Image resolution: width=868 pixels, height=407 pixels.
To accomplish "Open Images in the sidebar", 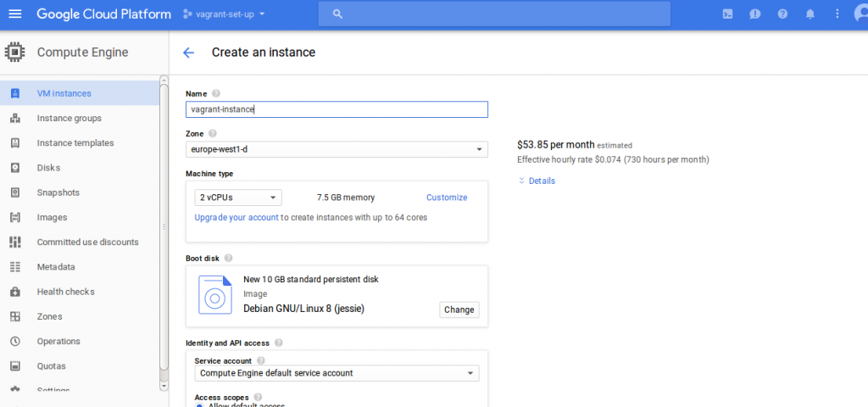I will pos(80,217).
